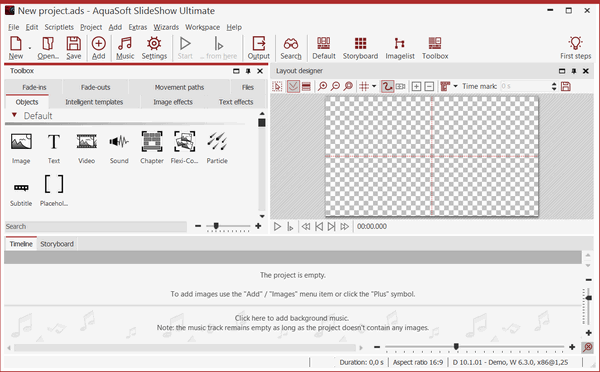The width and height of the screenshot is (600, 372).
Task: Open the File menu
Action: coord(13,27)
